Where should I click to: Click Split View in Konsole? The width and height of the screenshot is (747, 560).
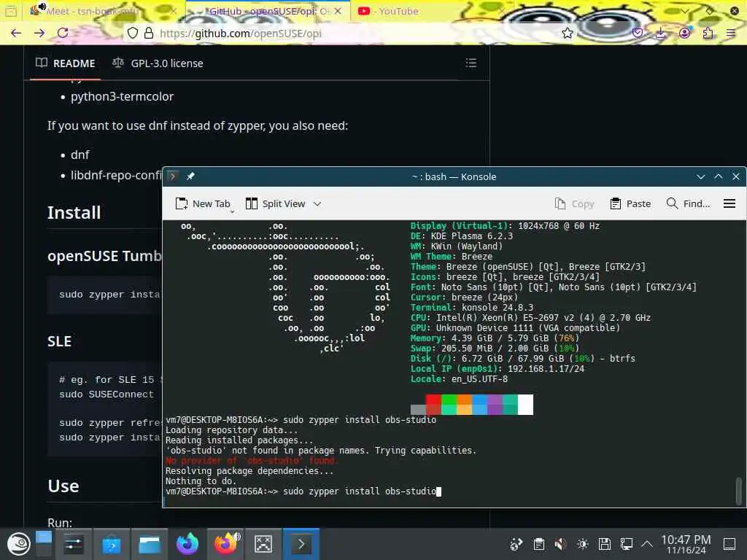(275, 203)
